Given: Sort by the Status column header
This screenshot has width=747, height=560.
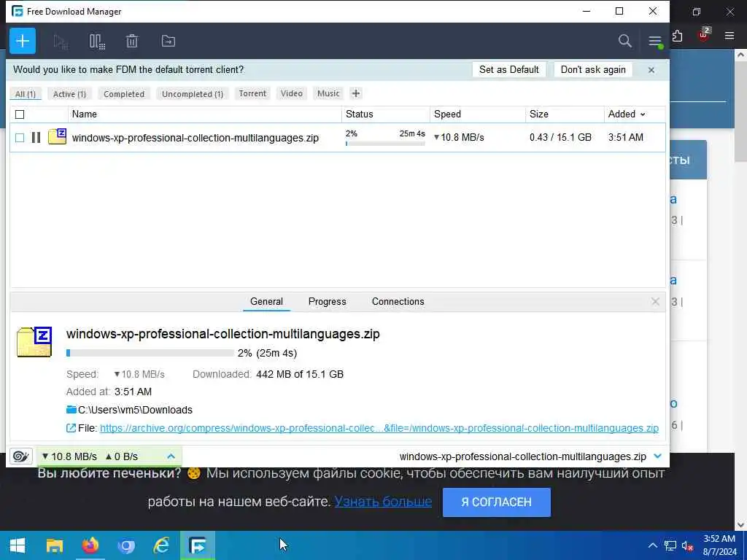Looking at the screenshot, I should point(386,114).
